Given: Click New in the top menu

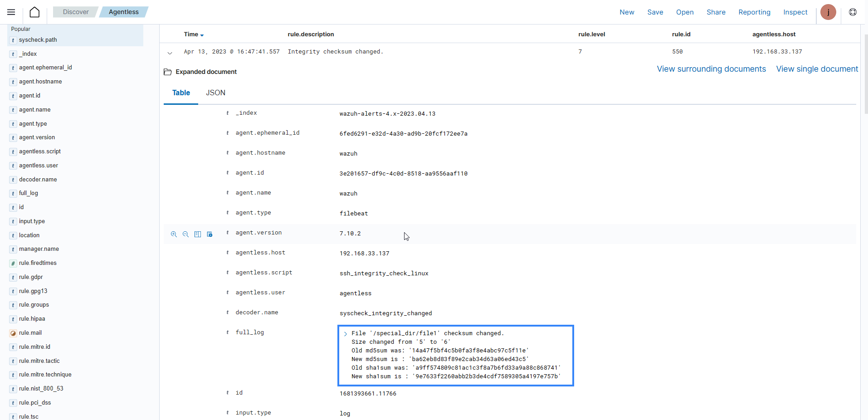Looking at the screenshot, I should (x=627, y=12).
